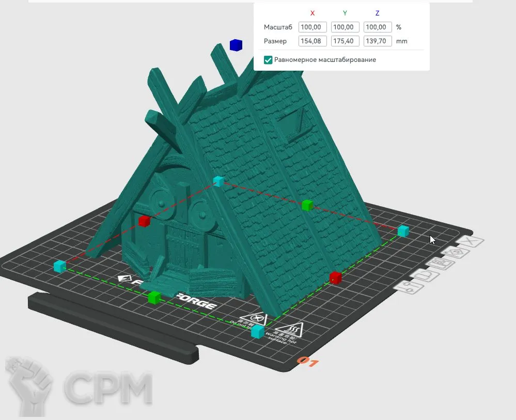Image resolution: width=516 pixels, height=420 pixels.
Task: Uncheck Равномерное масштабирование checkbox
Action: pos(268,60)
